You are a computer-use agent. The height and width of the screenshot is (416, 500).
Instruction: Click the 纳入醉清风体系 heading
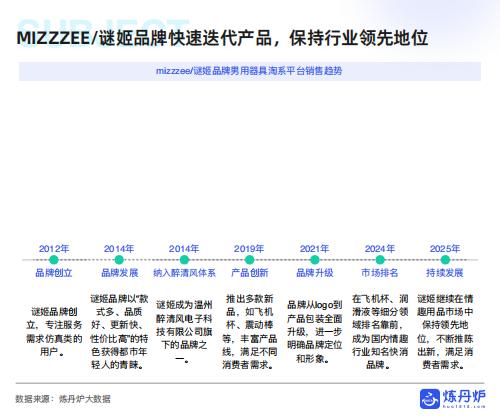[184, 273]
